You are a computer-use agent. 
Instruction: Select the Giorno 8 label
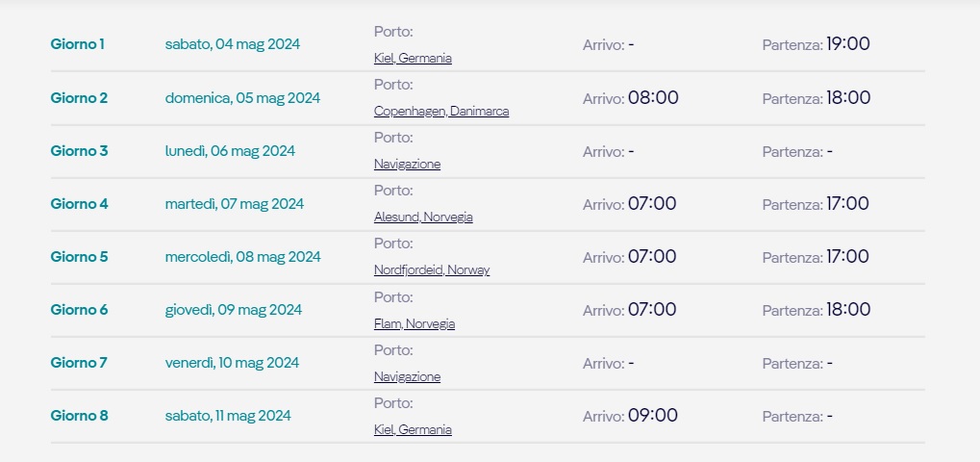click(x=79, y=416)
